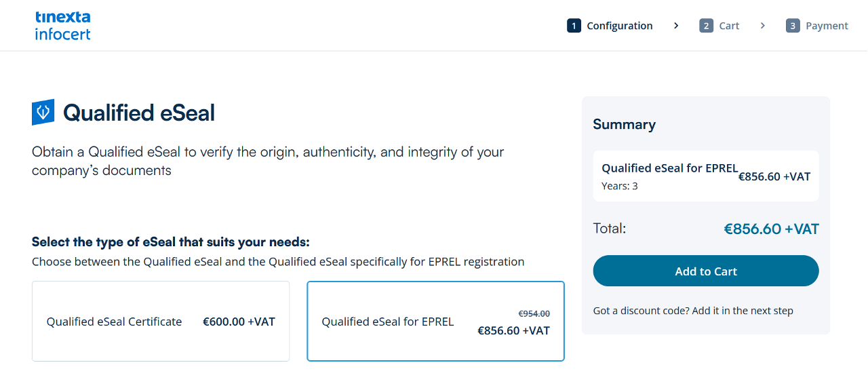This screenshot has height=386, width=868.
Task: Click the Tinexta Infocert logo
Action: pos(62,26)
